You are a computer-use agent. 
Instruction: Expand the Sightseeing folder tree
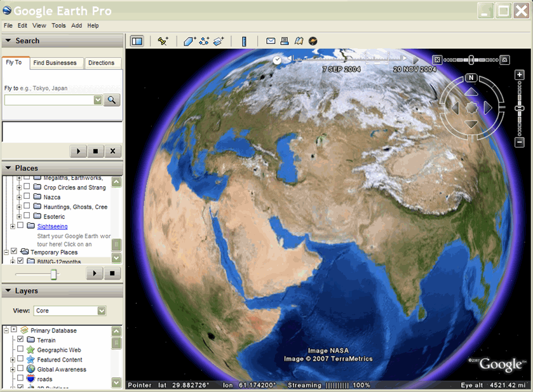tap(12, 226)
